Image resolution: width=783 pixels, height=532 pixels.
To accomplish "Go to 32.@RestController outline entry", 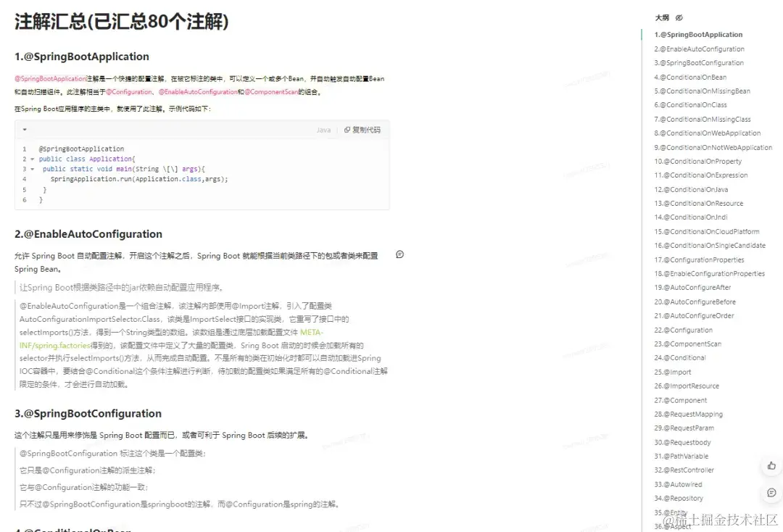I will (x=684, y=470).
